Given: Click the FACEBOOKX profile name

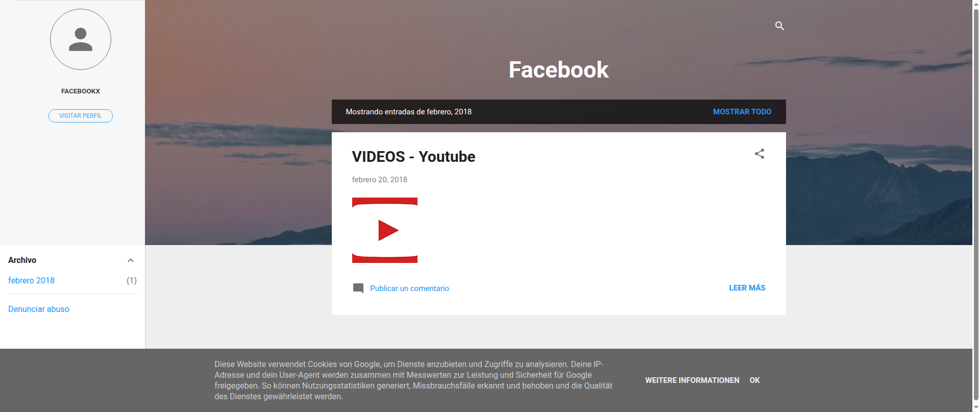Looking at the screenshot, I should (81, 91).
